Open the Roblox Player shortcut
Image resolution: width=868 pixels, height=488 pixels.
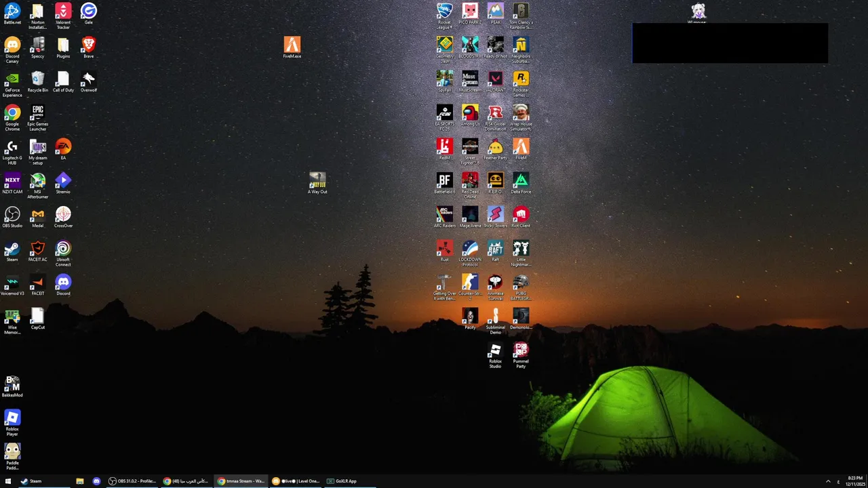12,422
